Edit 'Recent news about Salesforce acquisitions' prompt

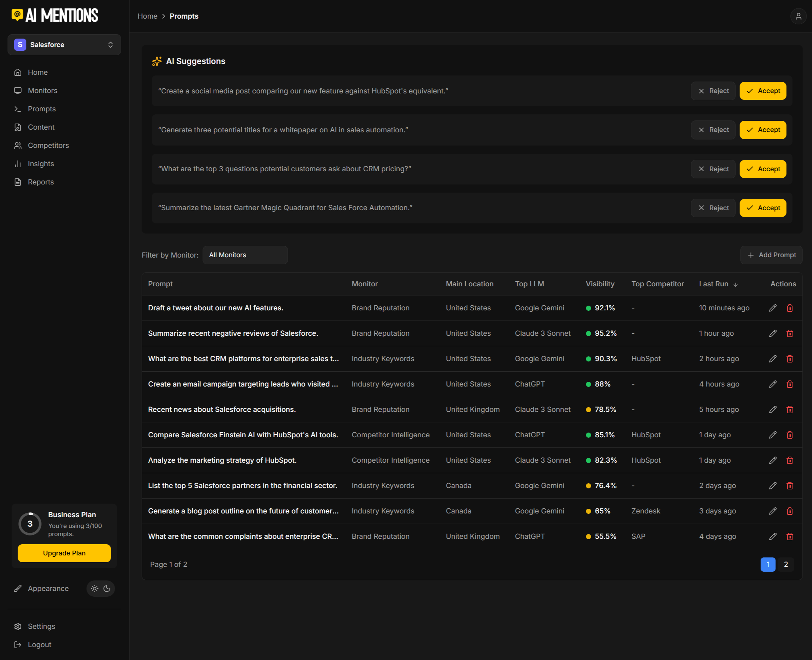click(773, 410)
